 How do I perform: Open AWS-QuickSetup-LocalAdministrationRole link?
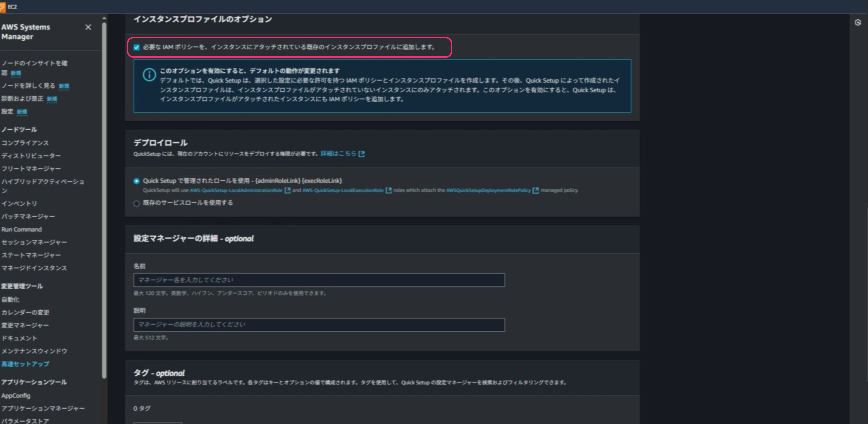(236, 190)
